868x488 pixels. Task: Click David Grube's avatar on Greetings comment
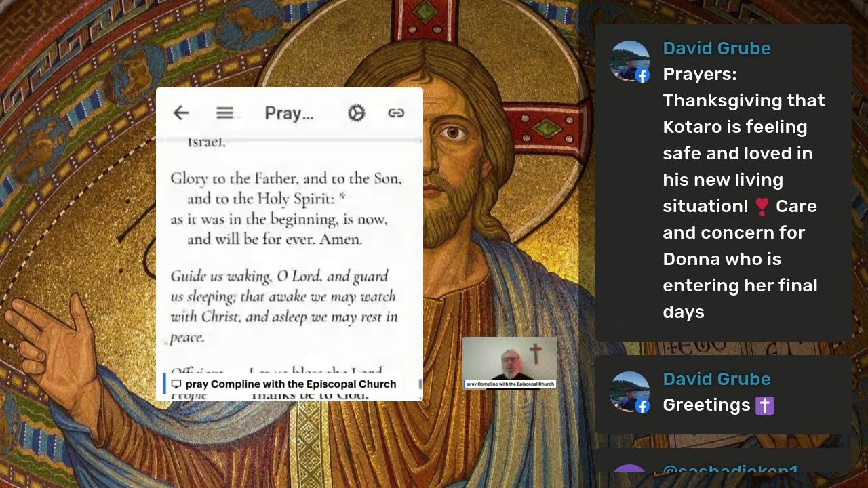[x=629, y=392]
